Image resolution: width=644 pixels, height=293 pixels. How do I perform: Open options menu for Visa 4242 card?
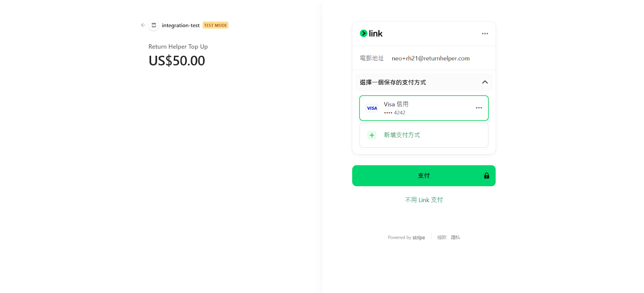point(479,108)
